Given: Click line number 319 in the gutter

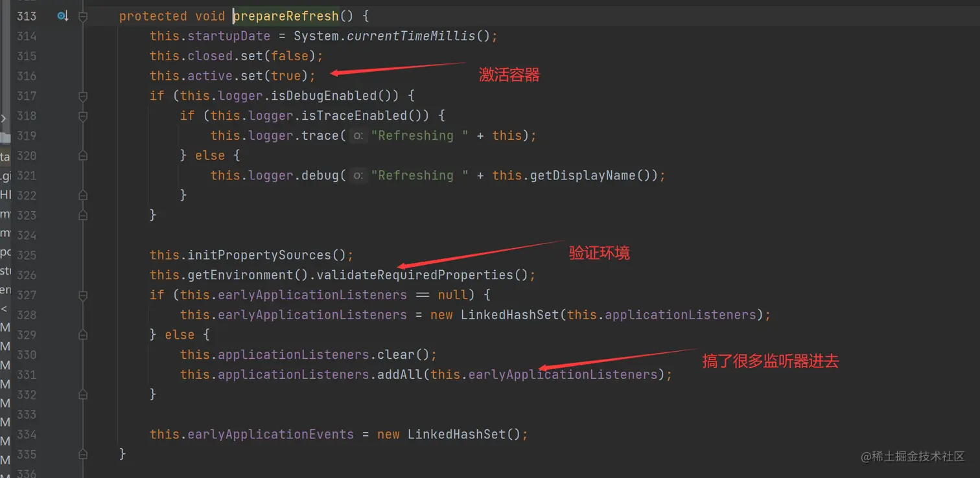Looking at the screenshot, I should [26, 135].
